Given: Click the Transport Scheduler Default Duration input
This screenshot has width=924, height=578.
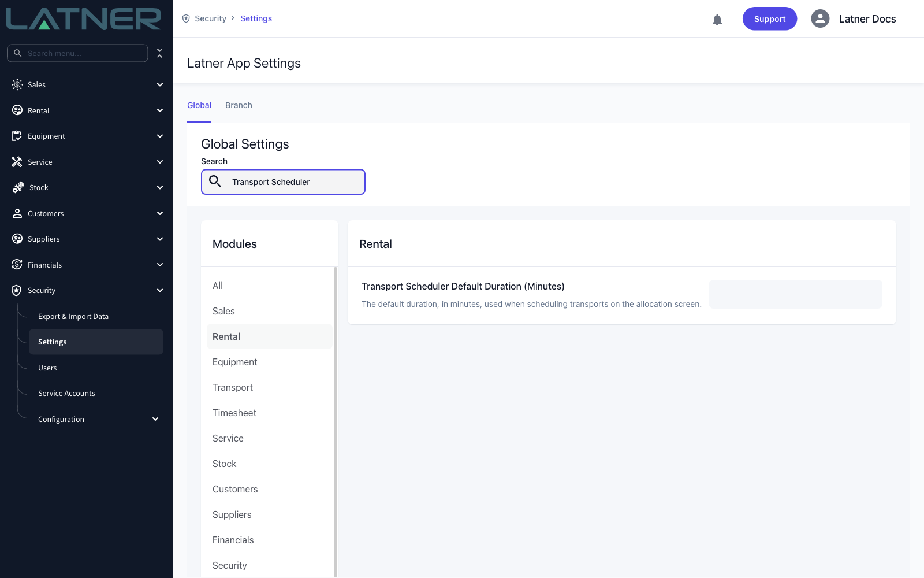Looking at the screenshot, I should coord(795,294).
